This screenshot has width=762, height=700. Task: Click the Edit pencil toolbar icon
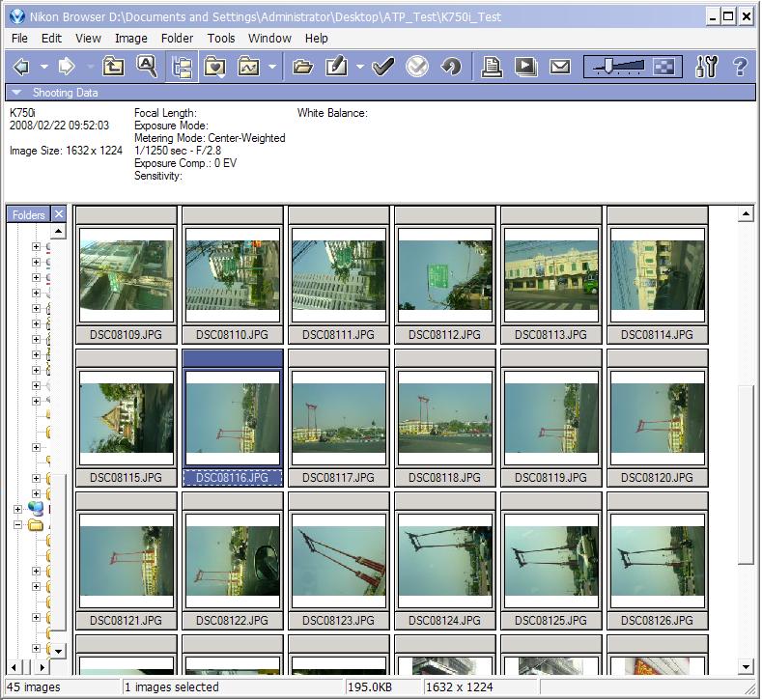[x=337, y=67]
